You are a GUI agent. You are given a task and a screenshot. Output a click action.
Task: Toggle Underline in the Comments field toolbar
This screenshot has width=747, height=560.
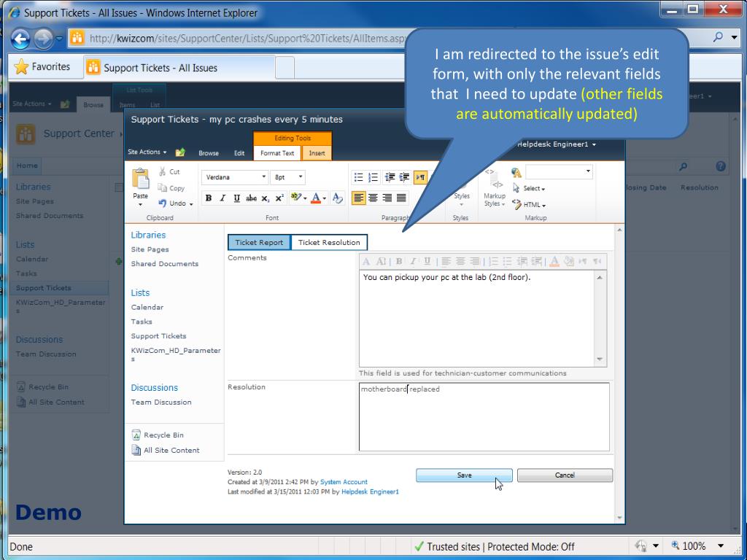coord(427,262)
